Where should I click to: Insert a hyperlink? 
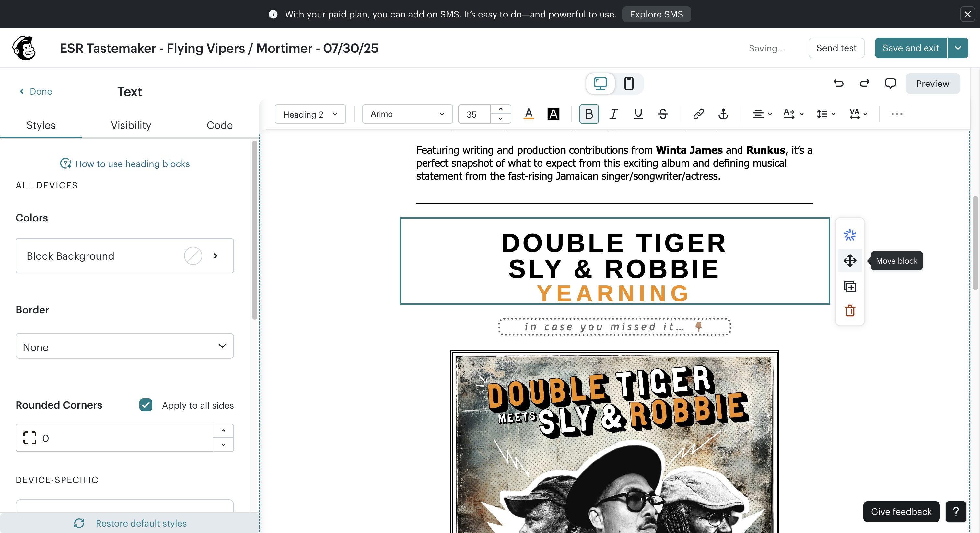coord(698,114)
